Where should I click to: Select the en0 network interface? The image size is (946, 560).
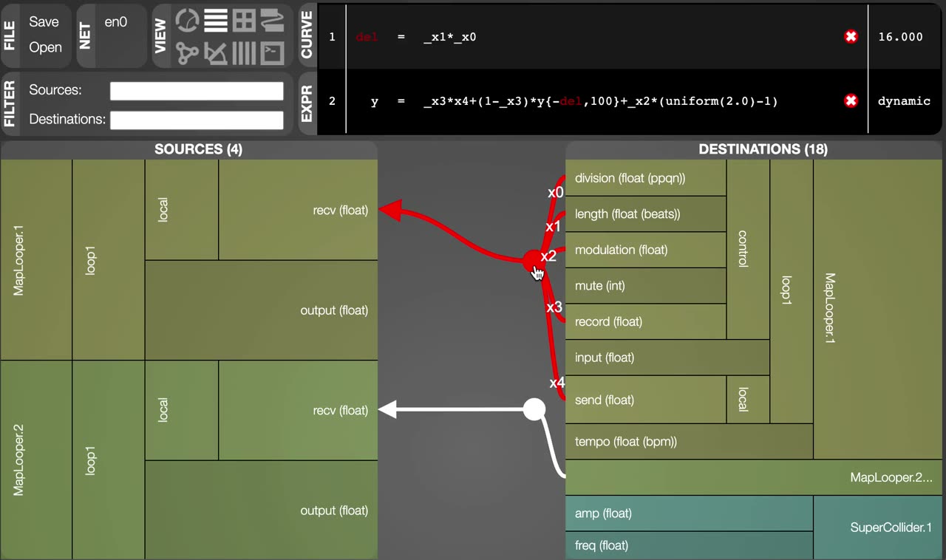click(115, 21)
